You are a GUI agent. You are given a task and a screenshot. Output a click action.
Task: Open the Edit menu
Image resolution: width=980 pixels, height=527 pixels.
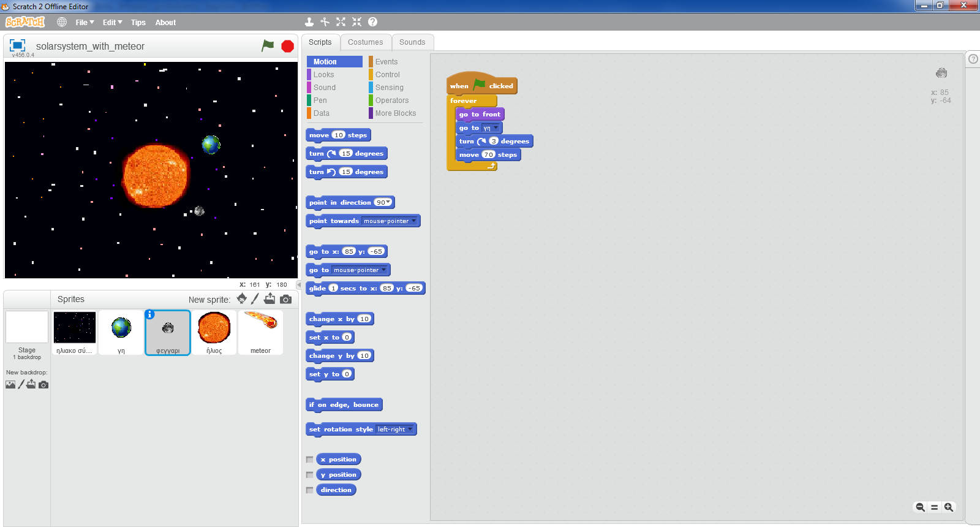coord(112,23)
